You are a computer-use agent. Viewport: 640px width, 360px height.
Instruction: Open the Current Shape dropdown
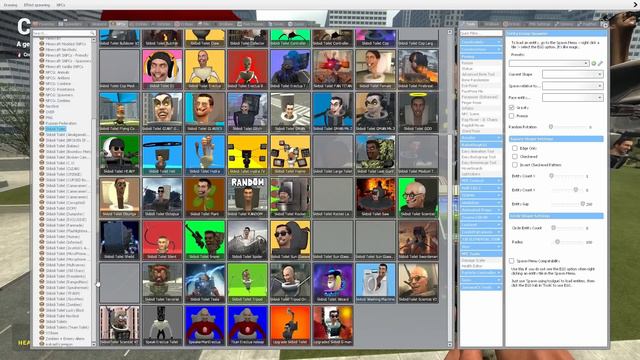[x=572, y=74]
